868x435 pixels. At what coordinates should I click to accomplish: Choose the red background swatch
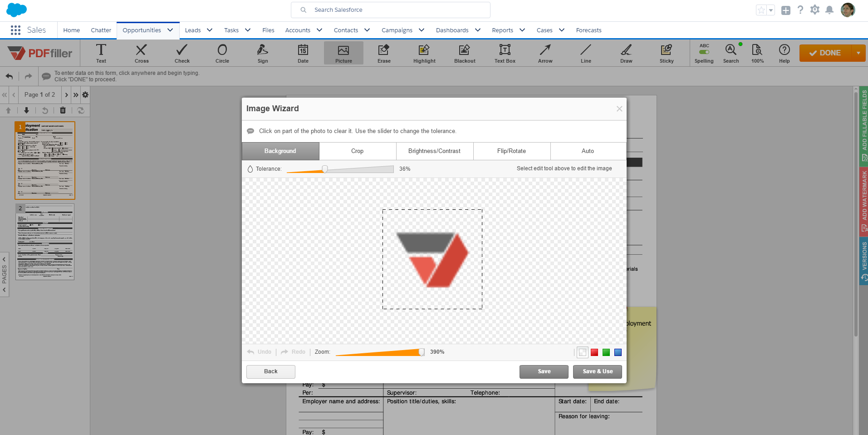point(594,352)
